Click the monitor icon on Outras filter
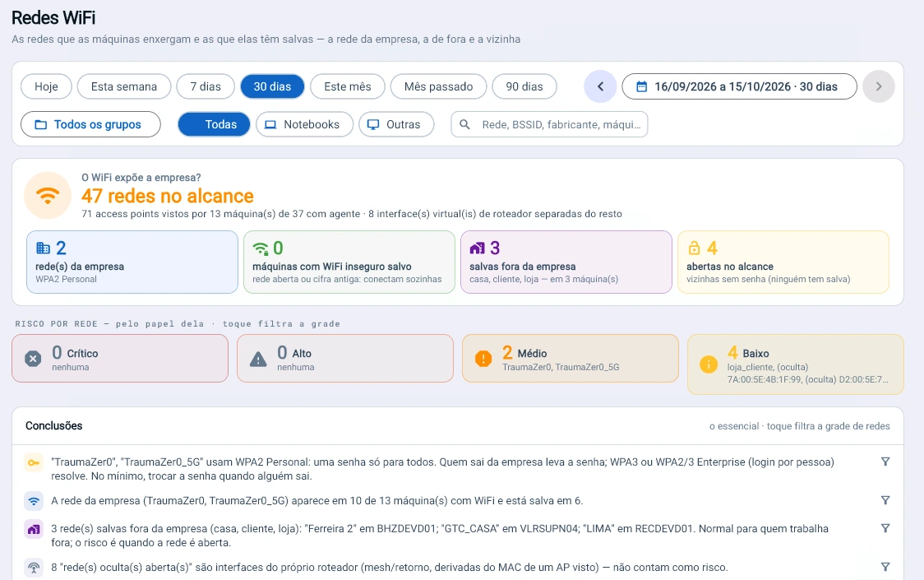 (x=373, y=124)
